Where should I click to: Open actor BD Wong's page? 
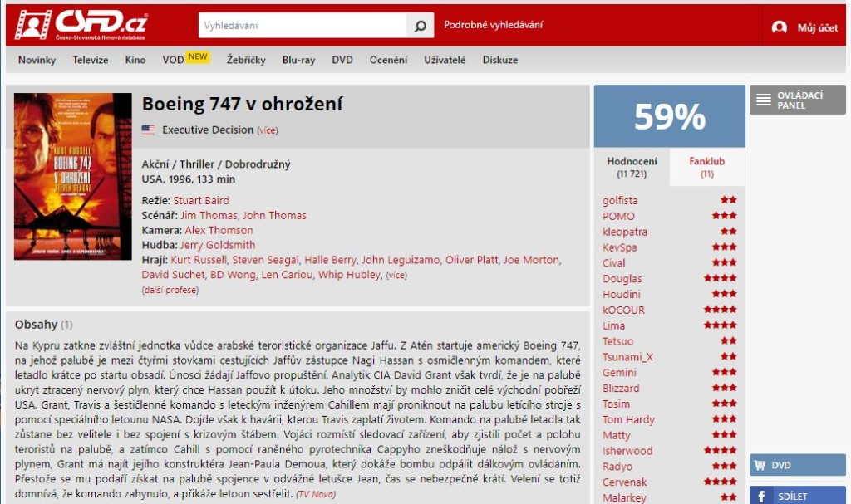point(233,275)
